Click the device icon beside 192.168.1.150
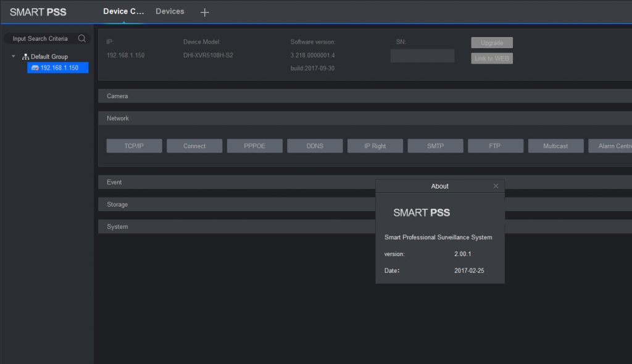632x364 pixels. coord(35,68)
